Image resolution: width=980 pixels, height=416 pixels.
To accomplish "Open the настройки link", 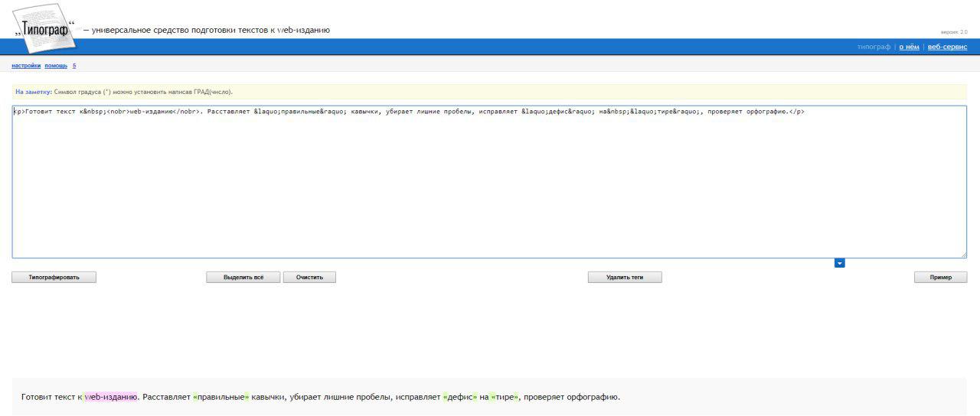I will pos(26,66).
